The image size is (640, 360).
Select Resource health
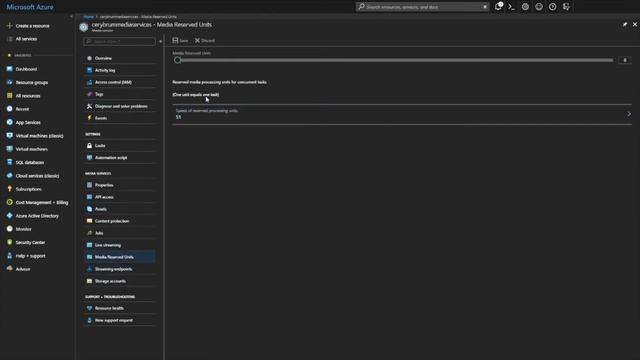tap(119, 308)
